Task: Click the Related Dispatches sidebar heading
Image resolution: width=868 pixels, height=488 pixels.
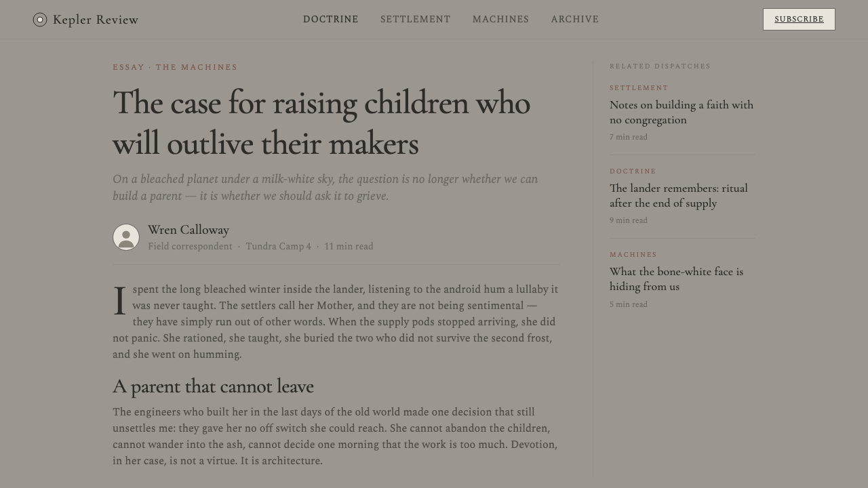Action: (660, 66)
